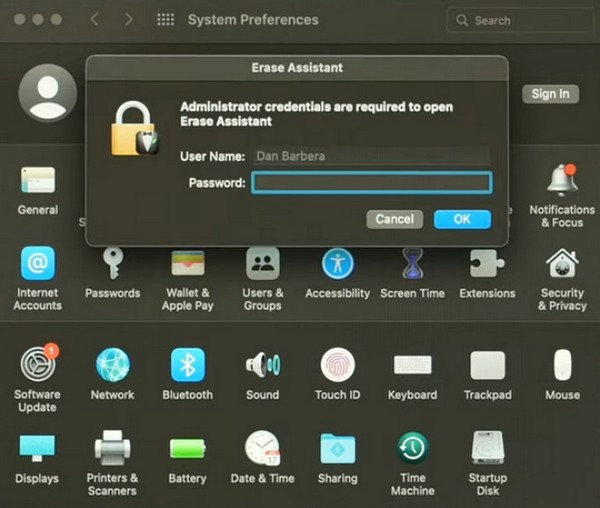Open the Passwords pane
The width and height of the screenshot is (600, 508).
(113, 263)
